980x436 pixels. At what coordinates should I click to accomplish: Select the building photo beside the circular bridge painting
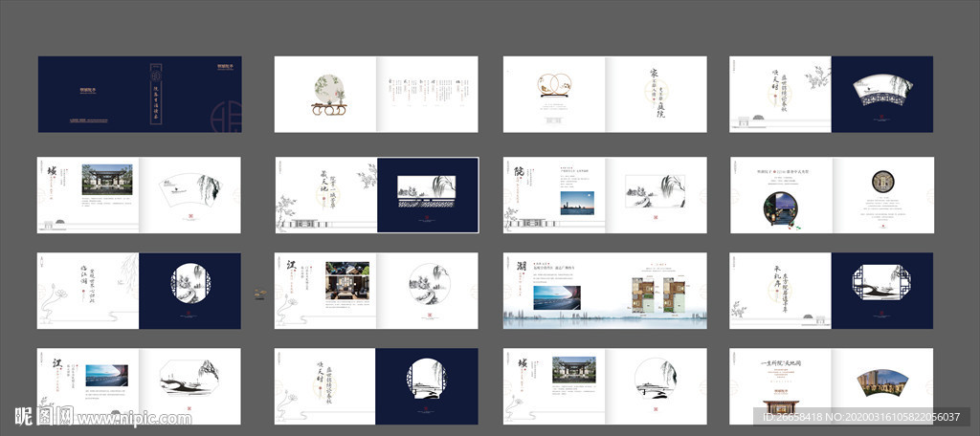(574, 370)
